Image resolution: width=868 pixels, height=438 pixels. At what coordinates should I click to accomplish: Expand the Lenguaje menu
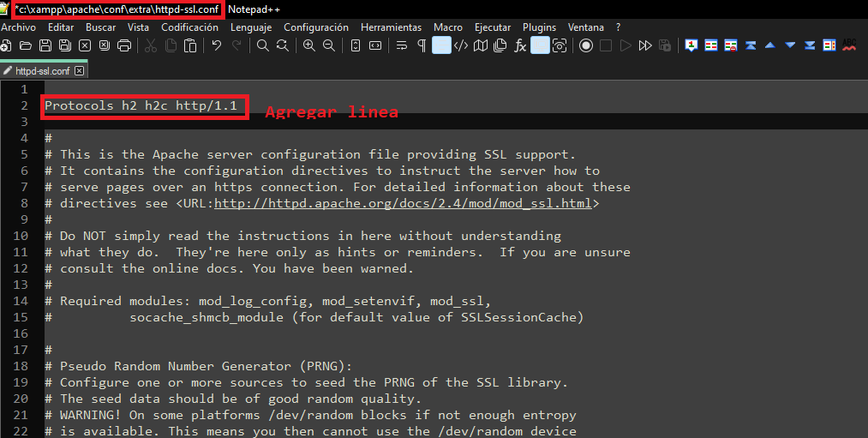click(x=251, y=27)
